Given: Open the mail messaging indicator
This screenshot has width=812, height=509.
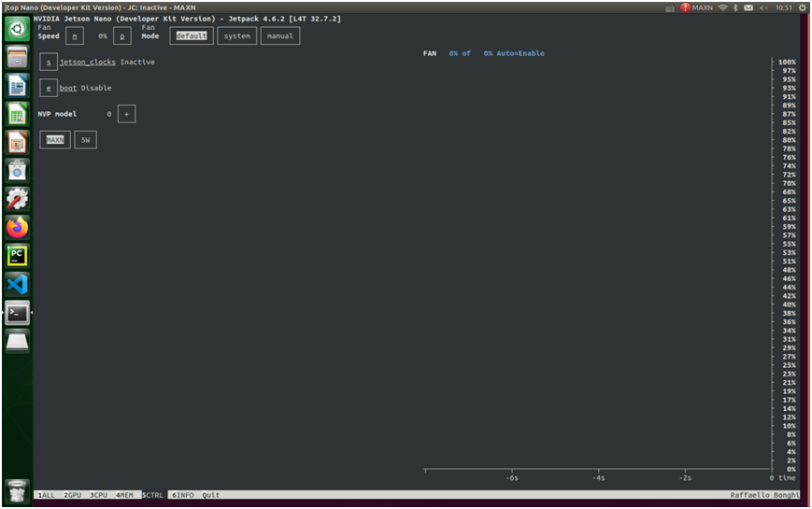Looking at the screenshot, I should point(748,7).
